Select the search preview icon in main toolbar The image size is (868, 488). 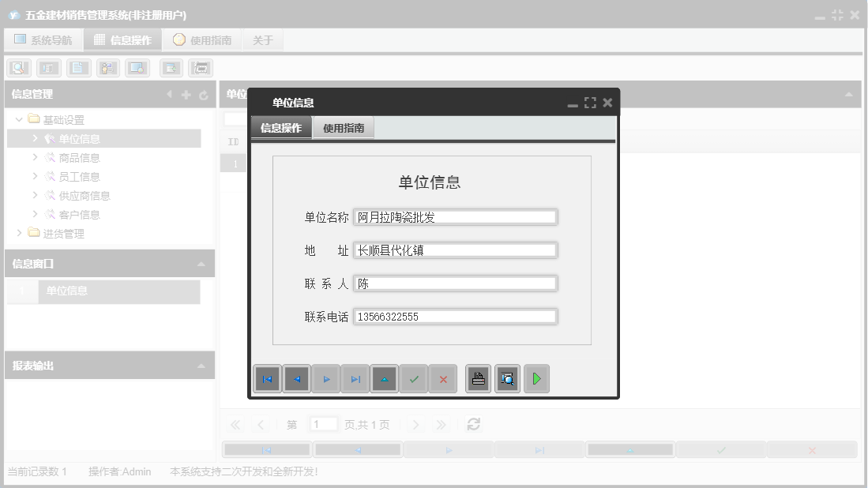pos(17,67)
